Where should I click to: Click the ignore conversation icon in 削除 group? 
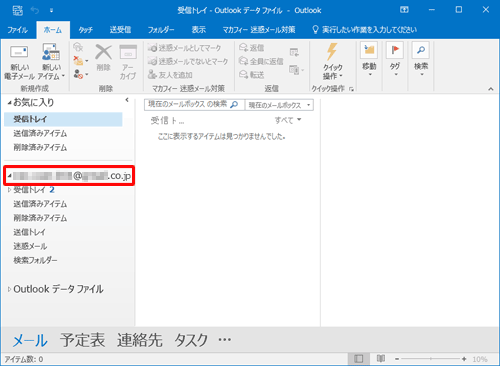(x=78, y=47)
